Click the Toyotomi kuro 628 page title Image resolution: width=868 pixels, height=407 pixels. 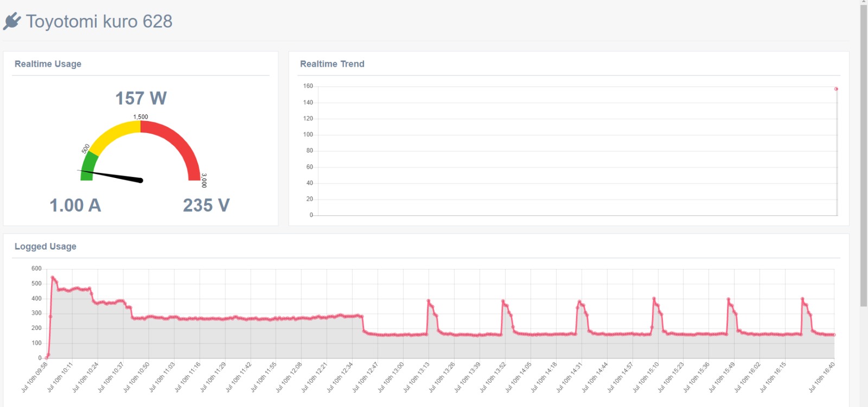99,21
